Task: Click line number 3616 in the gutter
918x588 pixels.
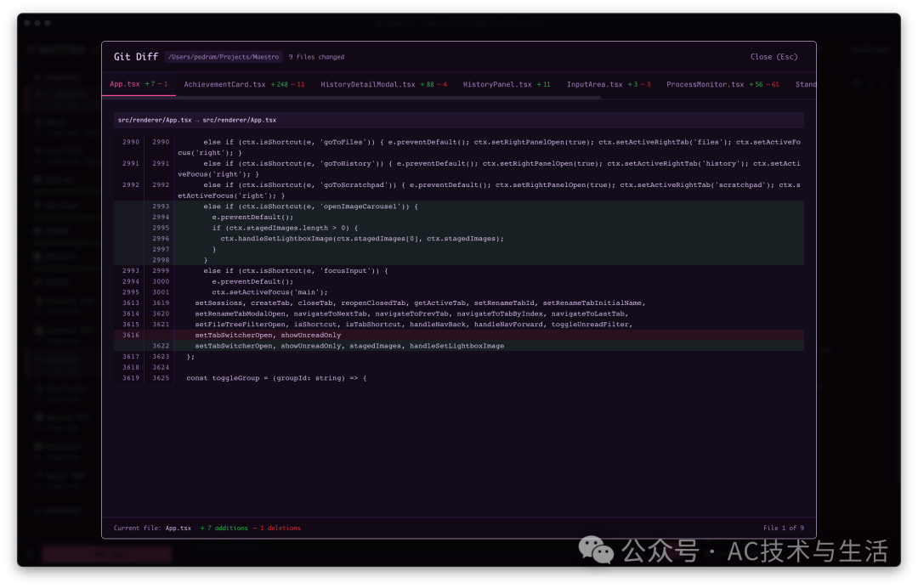Action: coord(129,335)
